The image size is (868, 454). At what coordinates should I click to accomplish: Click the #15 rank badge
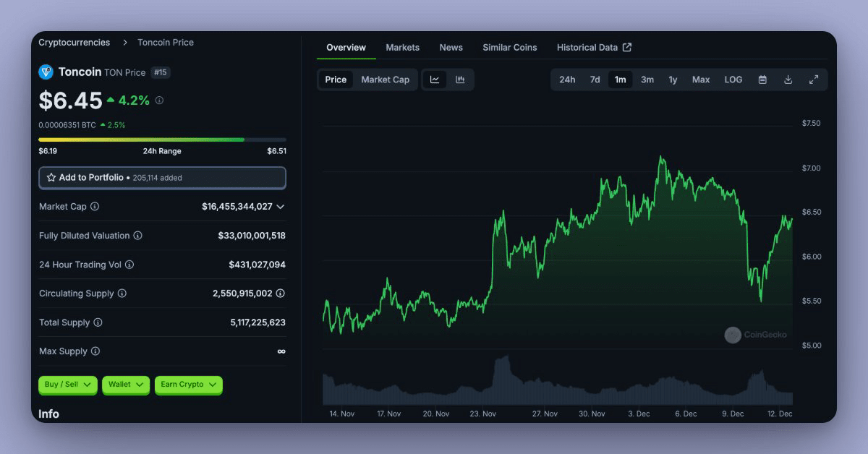160,72
